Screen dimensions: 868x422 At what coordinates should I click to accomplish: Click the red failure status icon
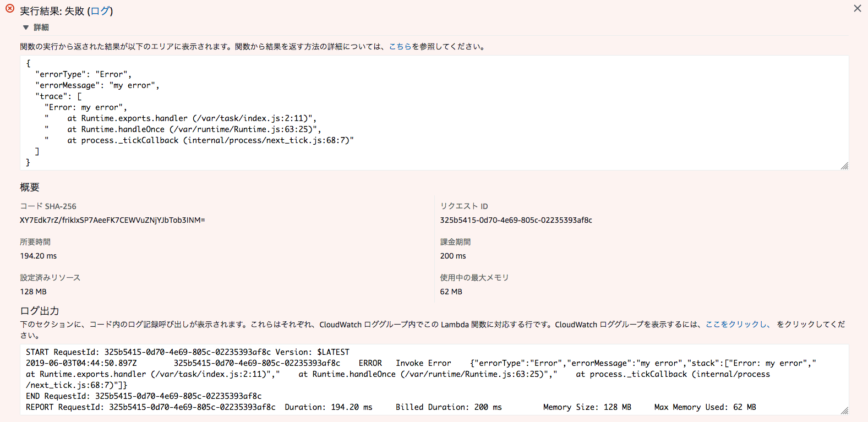click(10, 8)
